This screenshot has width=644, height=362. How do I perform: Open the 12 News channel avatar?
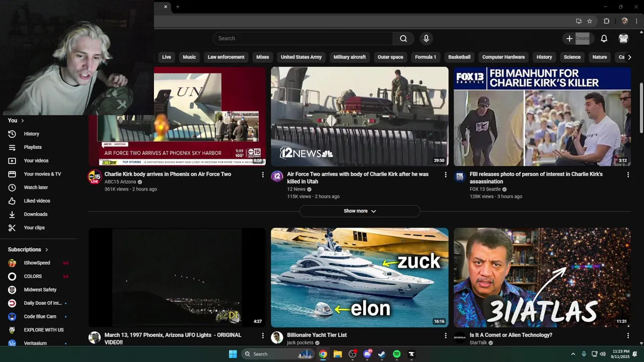point(277,176)
